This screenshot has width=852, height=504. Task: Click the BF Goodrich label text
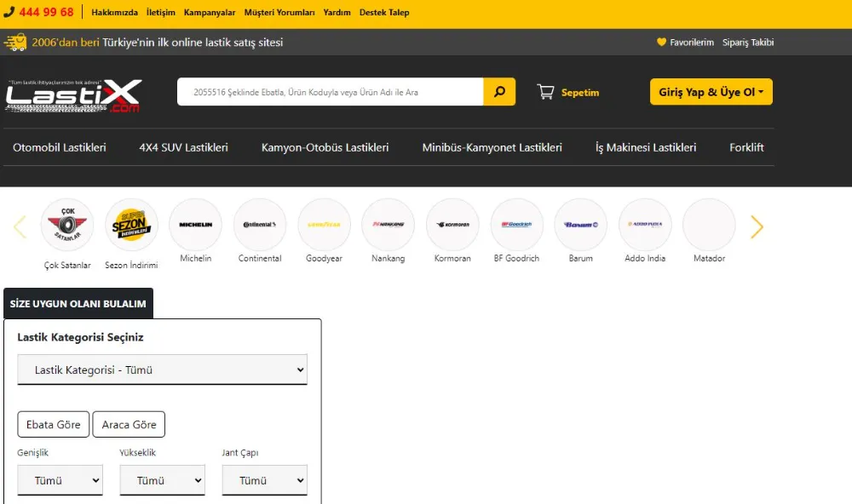click(517, 258)
